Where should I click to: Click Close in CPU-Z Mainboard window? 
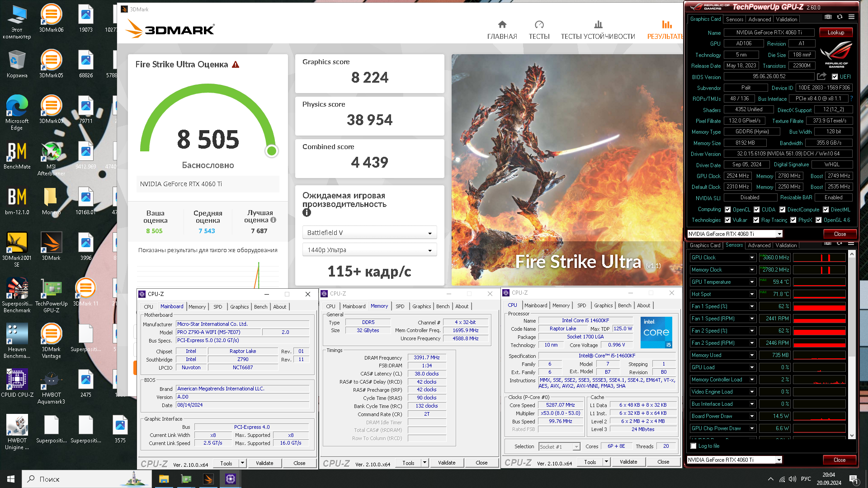pos(299,463)
